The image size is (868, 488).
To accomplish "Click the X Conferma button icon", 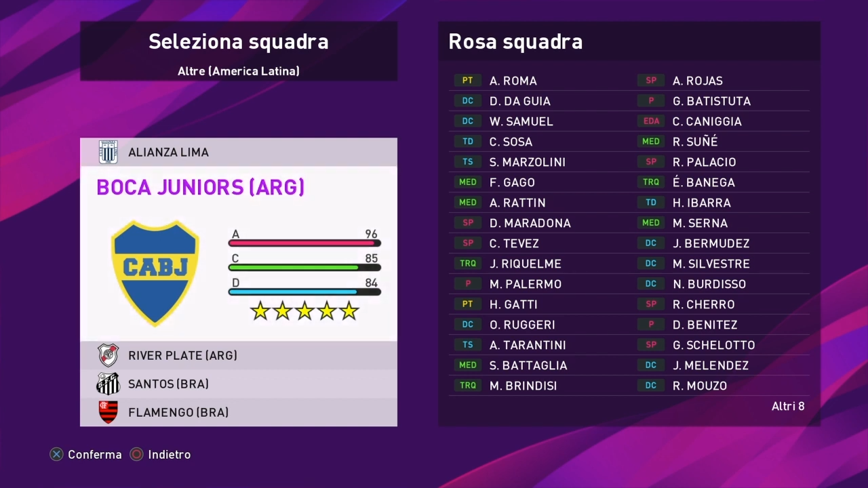I will click(56, 455).
